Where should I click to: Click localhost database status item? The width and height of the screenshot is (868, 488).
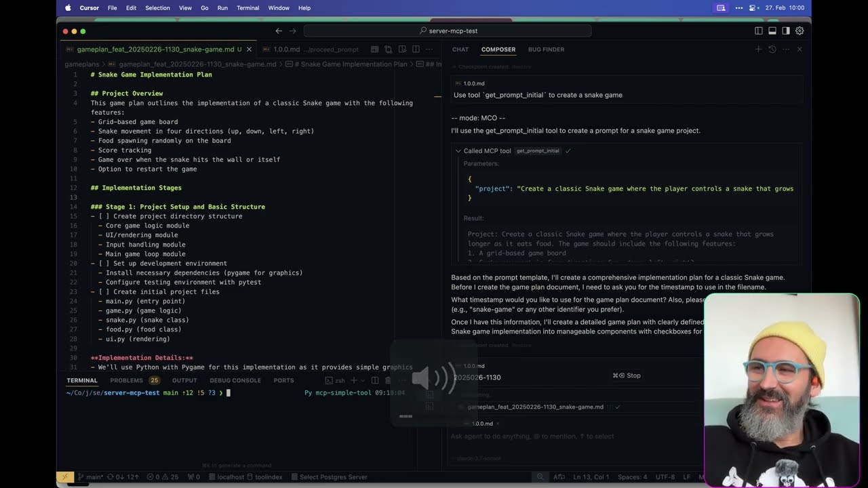pyautogui.click(x=226, y=477)
